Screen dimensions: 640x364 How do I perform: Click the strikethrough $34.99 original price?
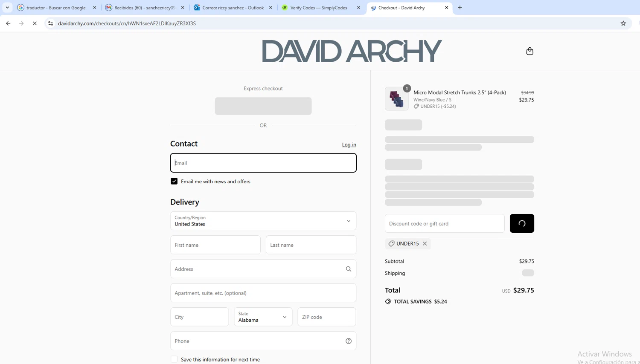pyautogui.click(x=527, y=92)
